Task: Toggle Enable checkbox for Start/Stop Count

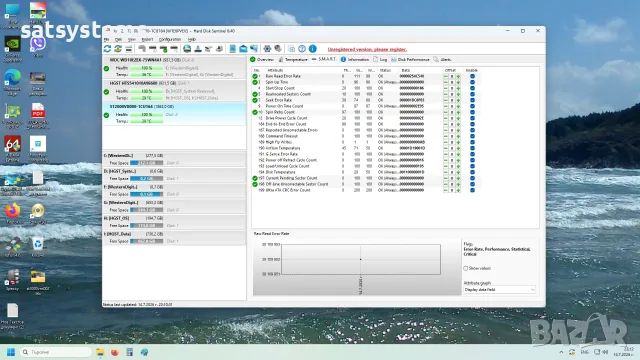Action: pyautogui.click(x=472, y=88)
